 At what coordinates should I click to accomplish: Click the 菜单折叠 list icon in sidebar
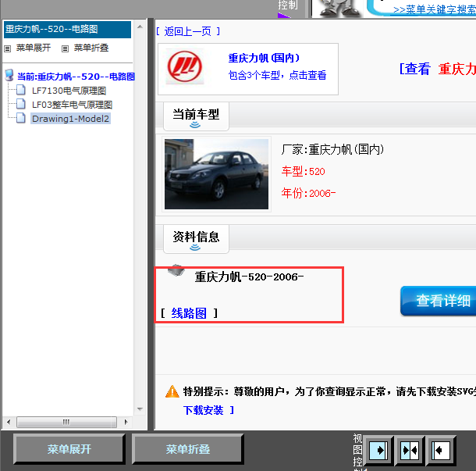[65, 48]
